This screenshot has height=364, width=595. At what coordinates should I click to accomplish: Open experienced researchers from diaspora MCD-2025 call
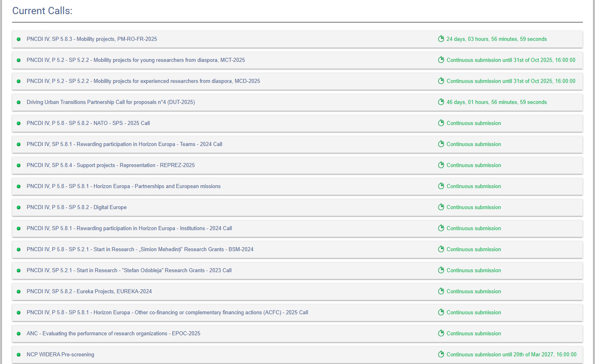pyautogui.click(x=143, y=81)
